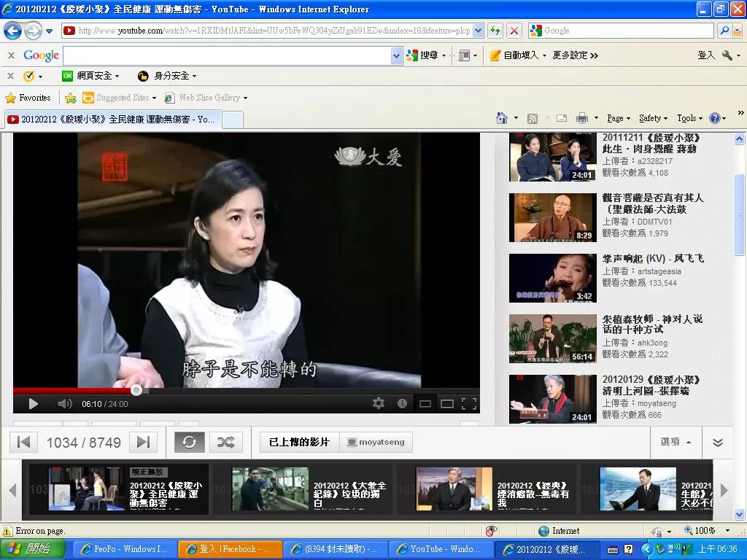Open Suggested Sites dropdown

120,98
